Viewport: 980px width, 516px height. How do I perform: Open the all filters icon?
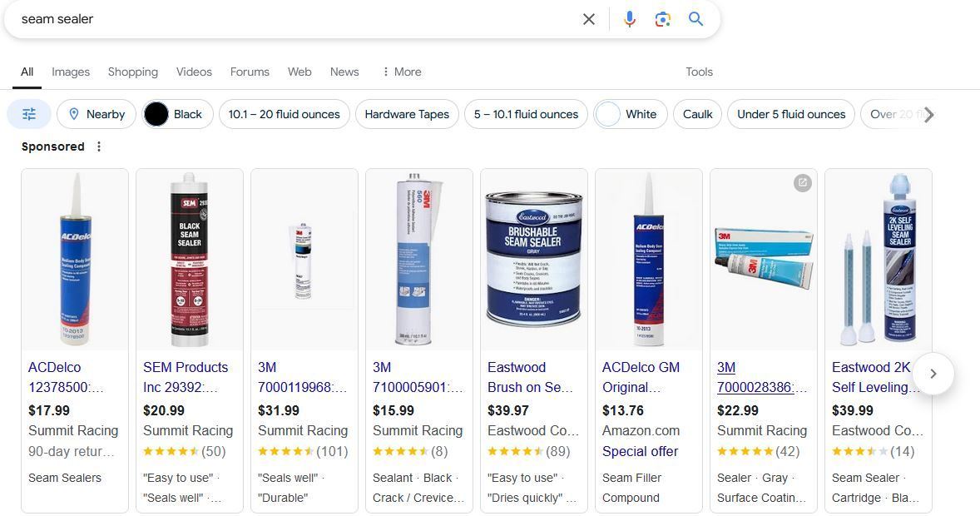[29, 114]
